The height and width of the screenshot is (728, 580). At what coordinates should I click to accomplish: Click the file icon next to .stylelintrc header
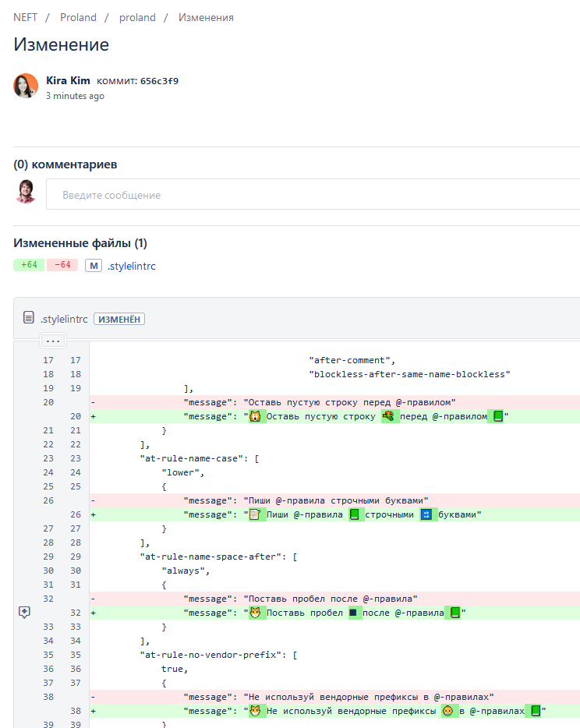point(29,318)
